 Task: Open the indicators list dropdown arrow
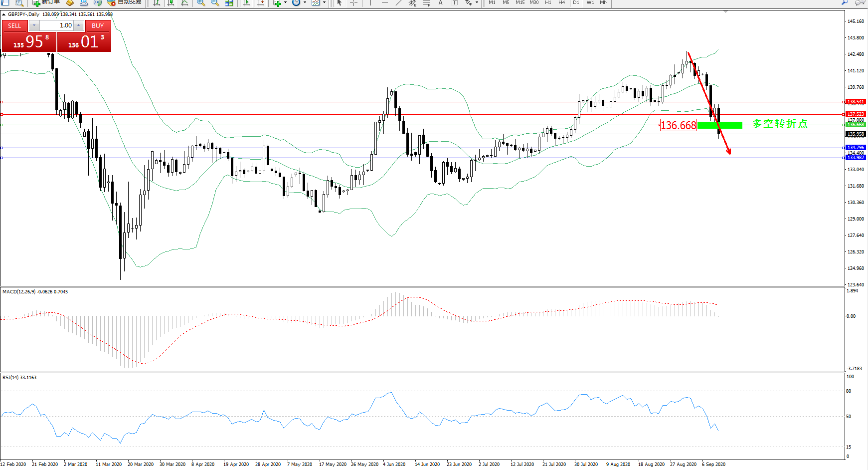click(285, 2)
